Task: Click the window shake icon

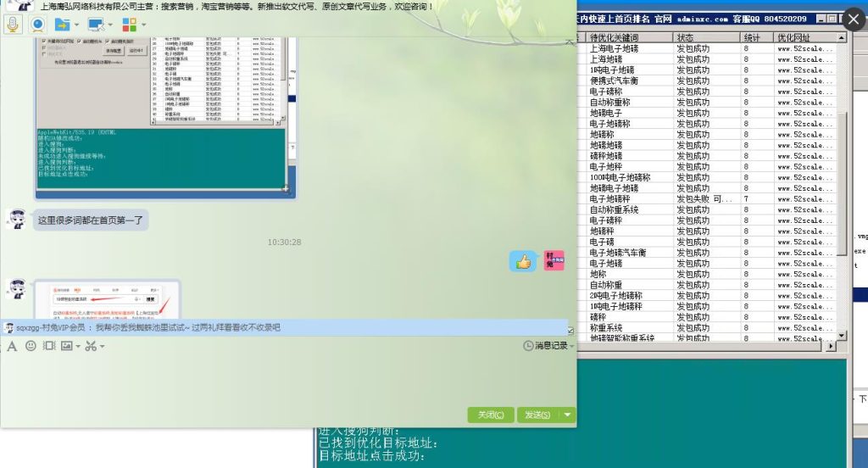Action: pos(49,346)
